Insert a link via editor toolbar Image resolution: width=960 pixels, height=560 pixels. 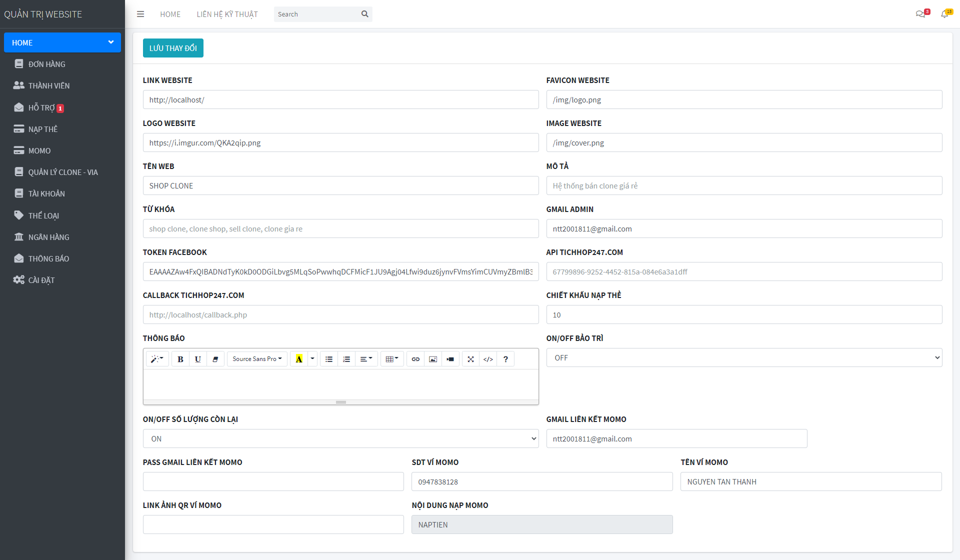(x=415, y=359)
